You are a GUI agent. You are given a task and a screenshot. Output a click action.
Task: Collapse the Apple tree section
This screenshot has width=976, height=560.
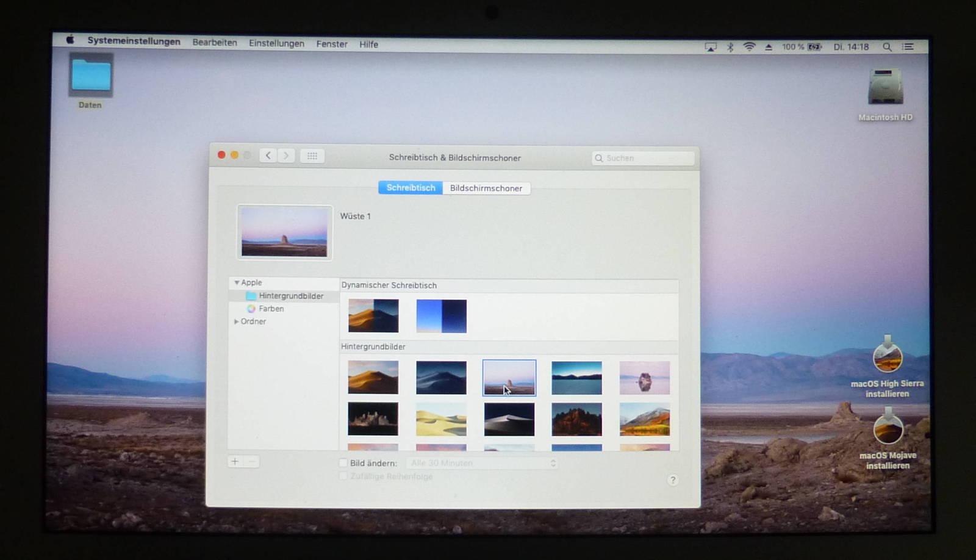click(x=237, y=283)
